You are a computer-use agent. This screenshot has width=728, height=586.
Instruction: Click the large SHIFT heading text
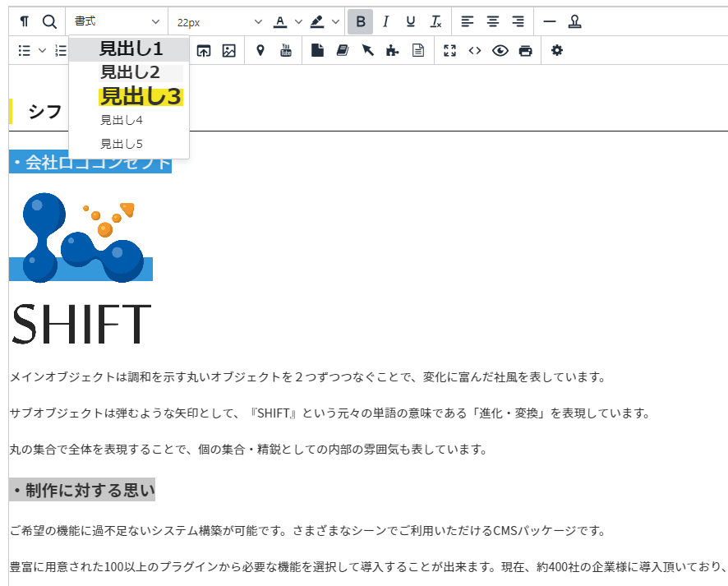(81, 324)
